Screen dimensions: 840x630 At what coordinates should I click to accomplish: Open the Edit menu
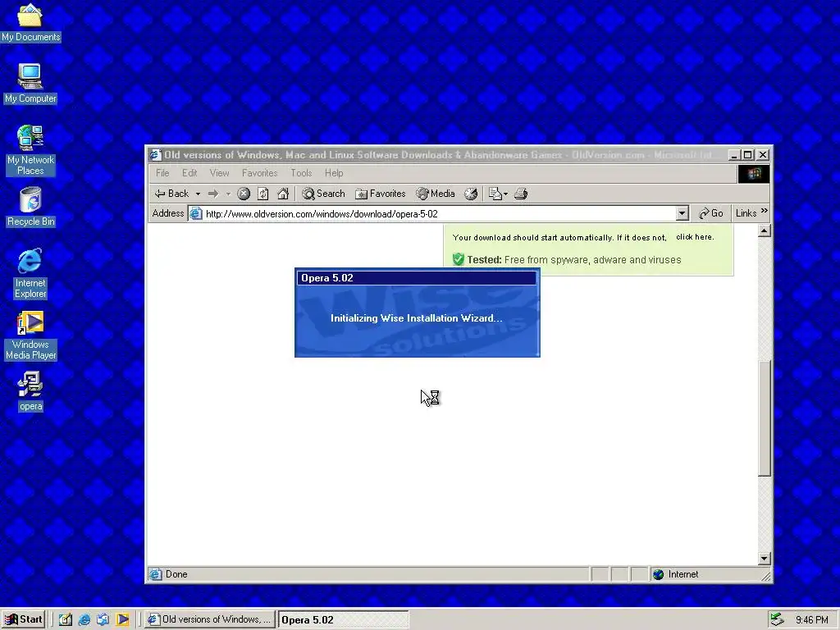189,173
